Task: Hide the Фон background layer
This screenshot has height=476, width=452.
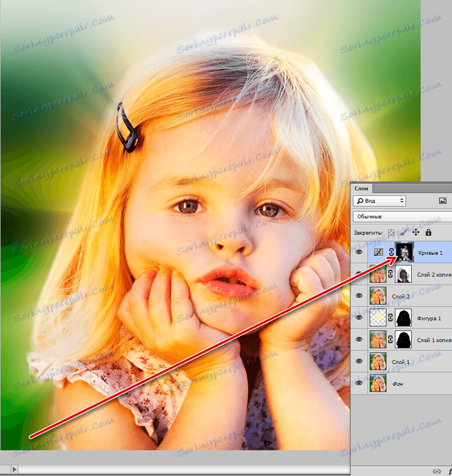Action: [x=359, y=383]
